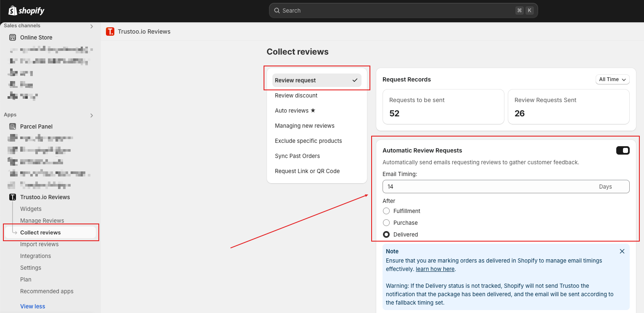Click the red Trustoo header logo
644x313 pixels.
coord(110,32)
